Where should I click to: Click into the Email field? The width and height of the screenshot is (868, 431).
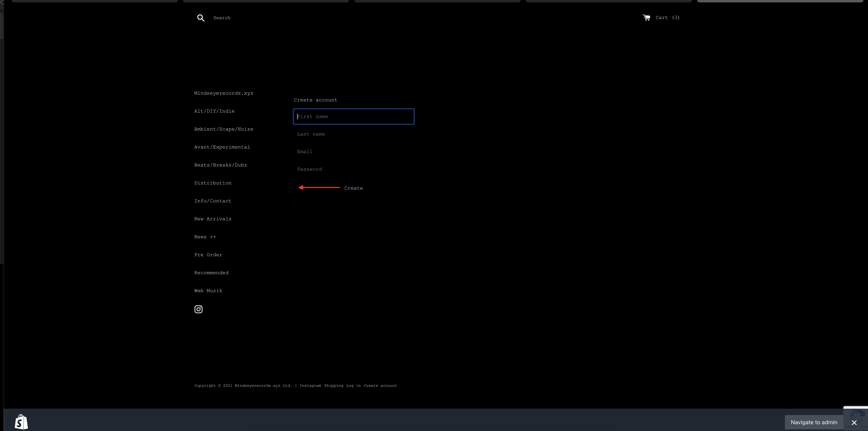tap(353, 151)
